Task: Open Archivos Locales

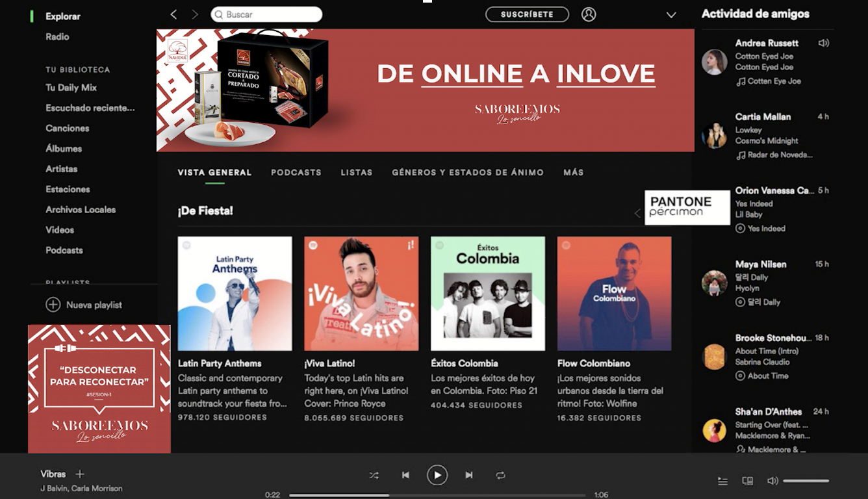Action: [81, 209]
